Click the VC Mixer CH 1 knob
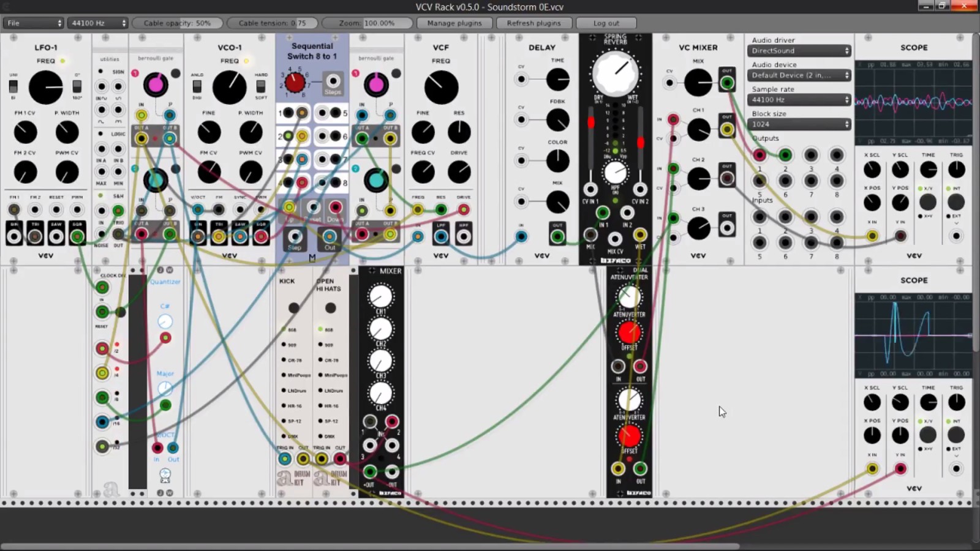Image resolution: width=980 pixels, height=551 pixels. tap(698, 130)
